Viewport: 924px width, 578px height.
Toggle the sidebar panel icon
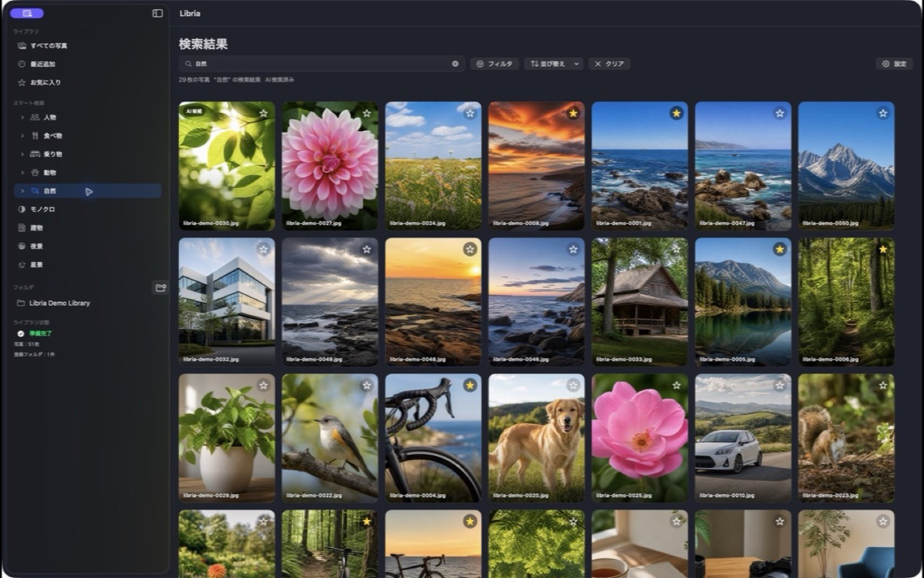coord(157,13)
